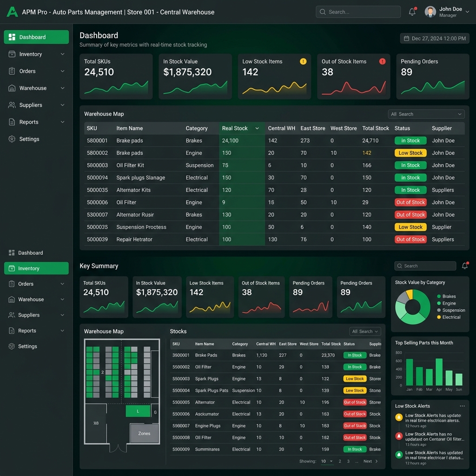Screen dimensions: 476x476
Task: Click John Doe's profile avatar
Action: coord(430,12)
